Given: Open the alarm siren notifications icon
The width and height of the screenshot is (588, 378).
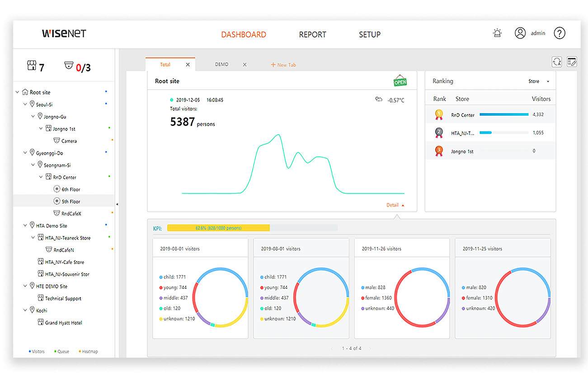Looking at the screenshot, I should pyautogui.click(x=497, y=33).
